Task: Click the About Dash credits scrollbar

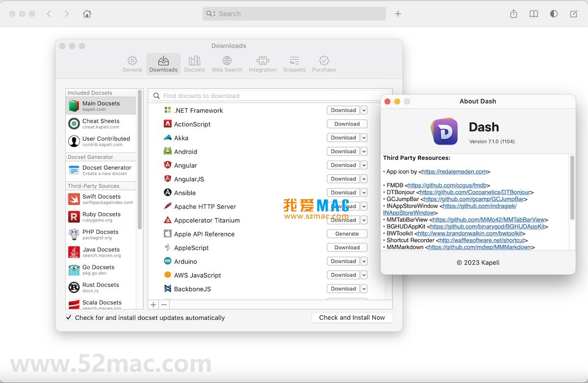Action: tap(572, 187)
